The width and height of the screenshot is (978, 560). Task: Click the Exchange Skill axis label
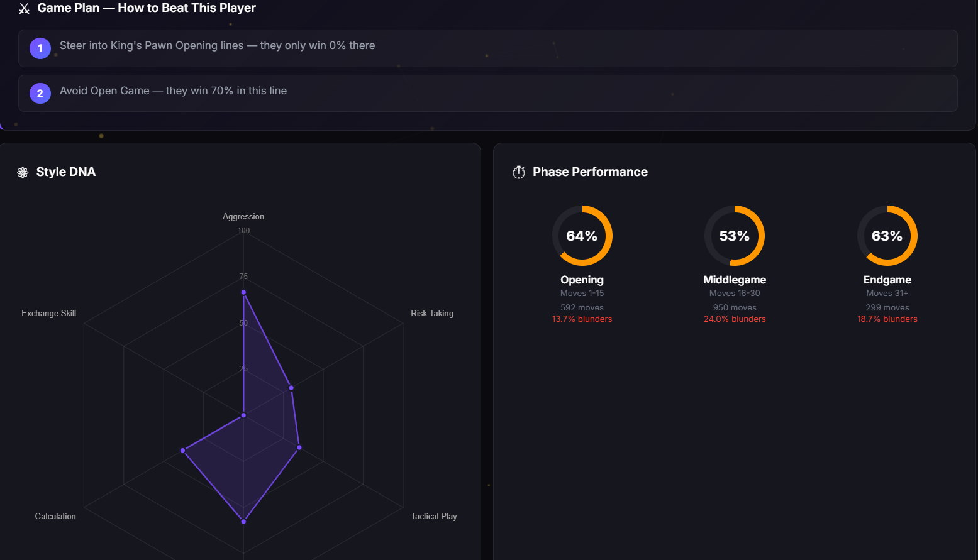click(48, 313)
